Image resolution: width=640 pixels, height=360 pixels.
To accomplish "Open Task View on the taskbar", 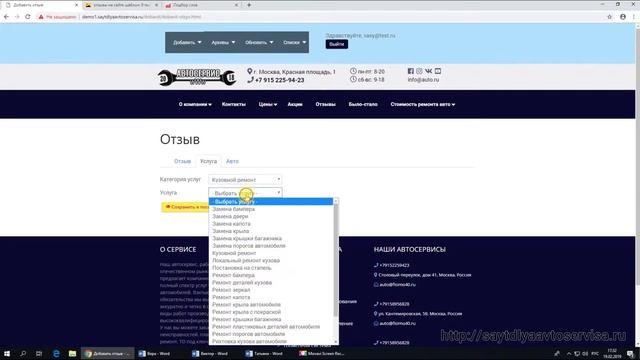I will click(x=39, y=353).
